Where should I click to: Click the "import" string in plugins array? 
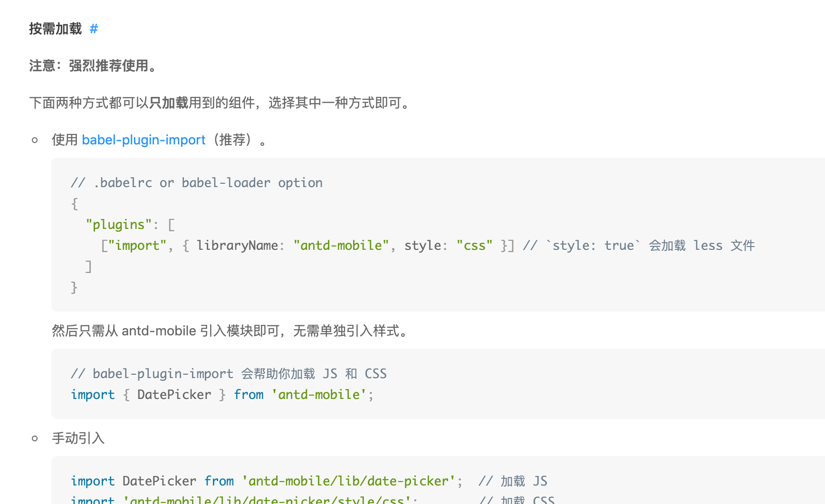tap(137, 246)
